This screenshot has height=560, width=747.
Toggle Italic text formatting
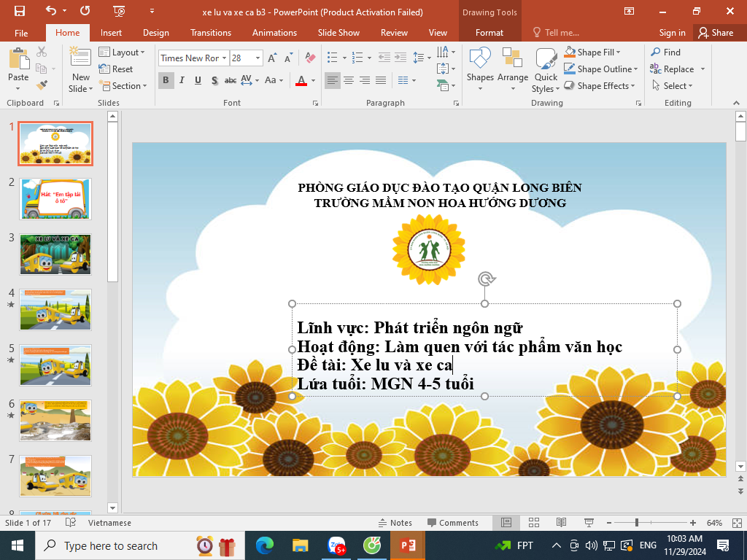tap(182, 80)
